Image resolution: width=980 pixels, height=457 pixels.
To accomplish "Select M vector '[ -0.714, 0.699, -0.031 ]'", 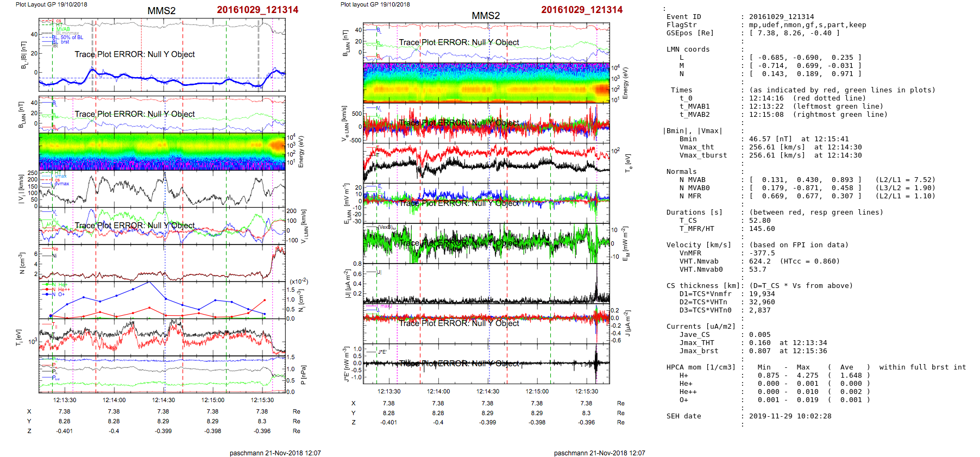I will point(805,66).
